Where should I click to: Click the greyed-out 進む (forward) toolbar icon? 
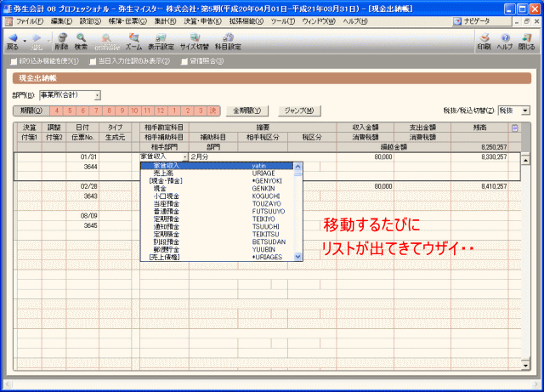37,42
